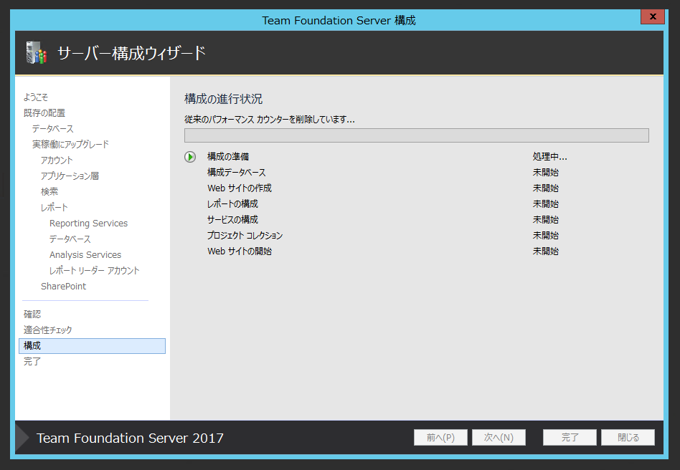680x470 pixels.
Task: Click 処理中... status text
Action: [x=549, y=157]
